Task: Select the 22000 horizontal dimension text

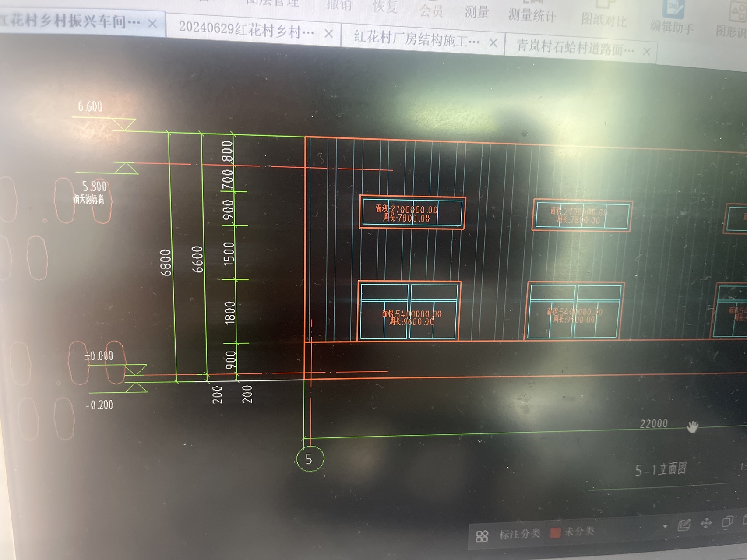Action: click(x=654, y=424)
